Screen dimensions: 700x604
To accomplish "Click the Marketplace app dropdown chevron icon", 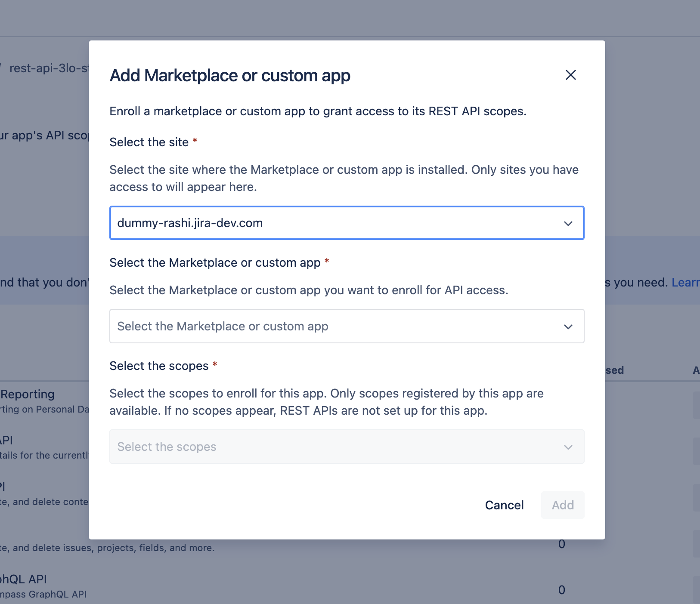I will coord(568,326).
